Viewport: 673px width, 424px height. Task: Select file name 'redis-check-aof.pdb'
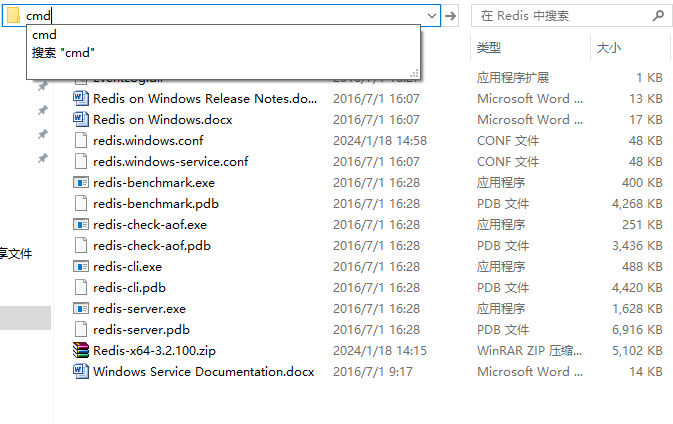pyautogui.click(x=152, y=245)
